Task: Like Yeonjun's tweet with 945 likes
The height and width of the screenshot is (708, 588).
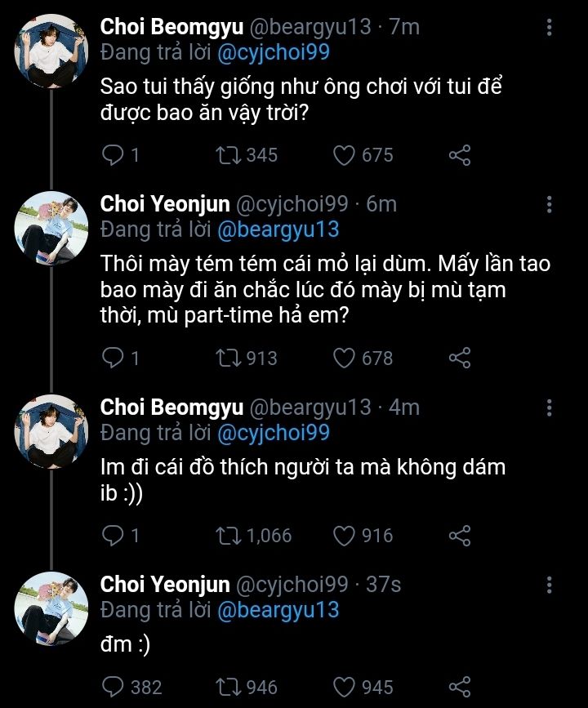Action: [346, 687]
